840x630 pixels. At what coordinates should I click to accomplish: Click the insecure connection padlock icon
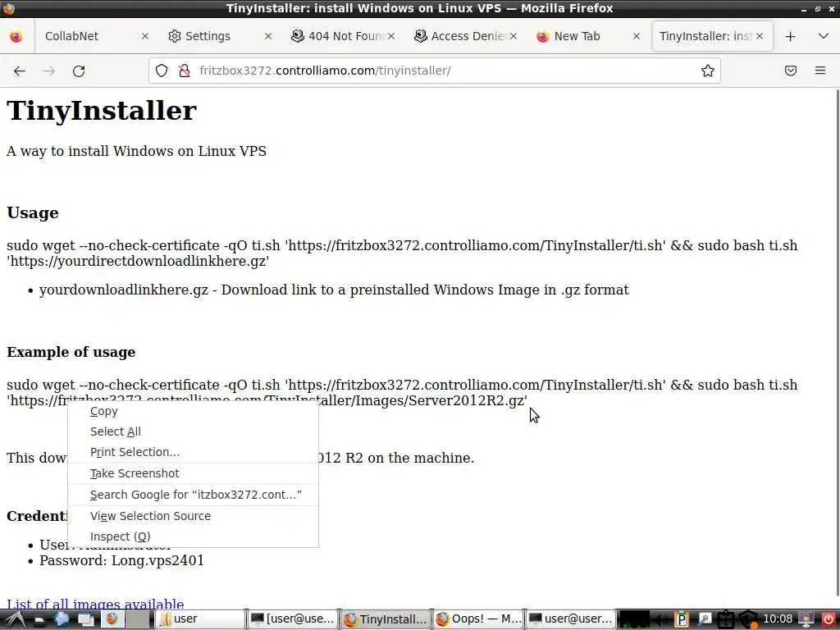pyautogui.click(x=185, y=71)
